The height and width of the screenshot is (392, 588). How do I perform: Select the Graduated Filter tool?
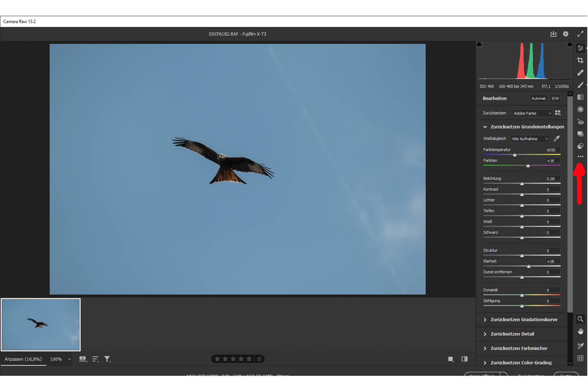580,97
